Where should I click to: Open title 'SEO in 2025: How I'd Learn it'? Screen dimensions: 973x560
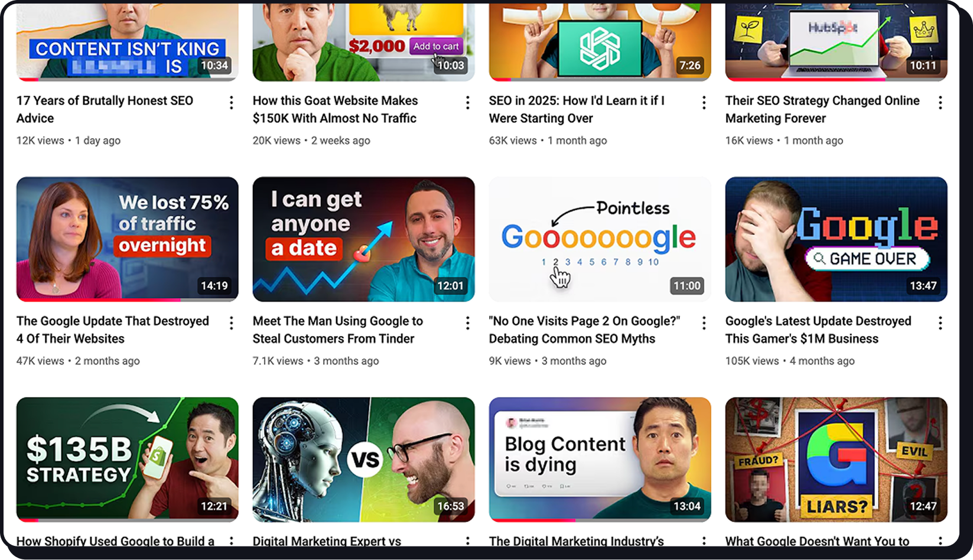coord(577,109)
